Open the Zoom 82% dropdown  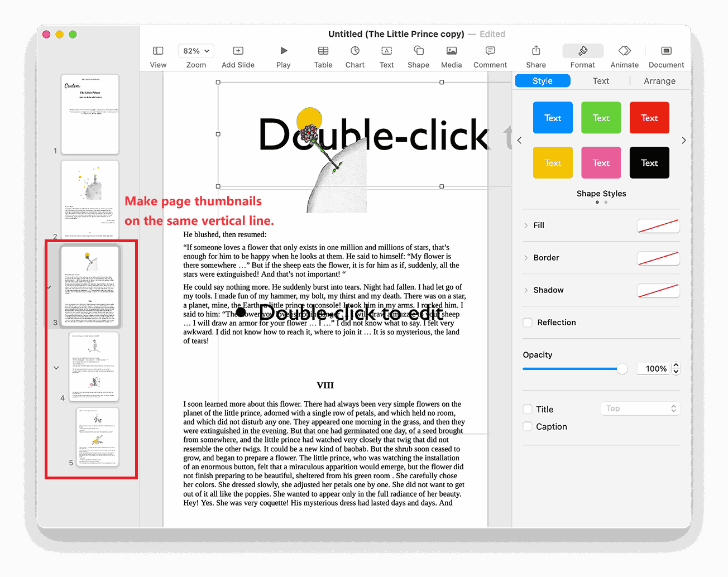pos(196,51)
